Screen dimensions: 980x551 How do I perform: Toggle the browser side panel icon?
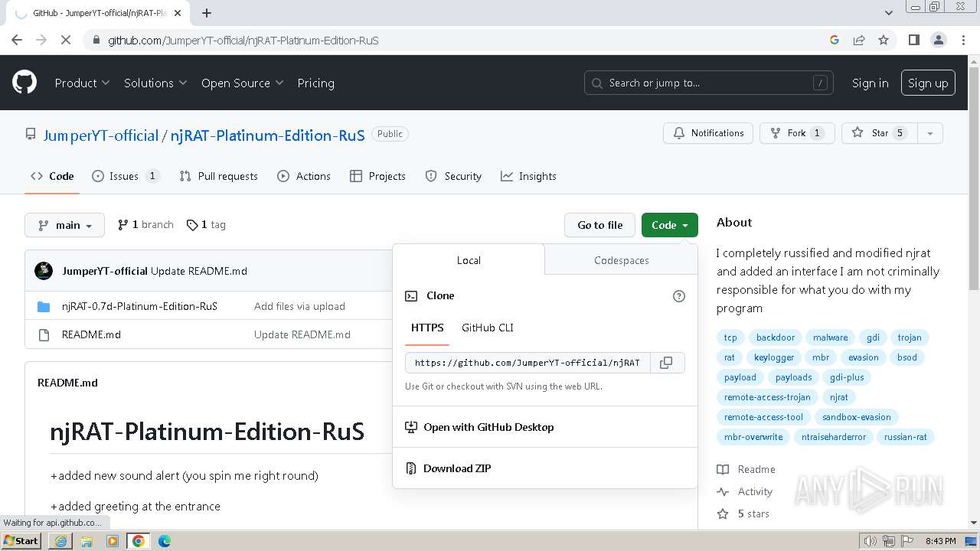pos(913,40)
